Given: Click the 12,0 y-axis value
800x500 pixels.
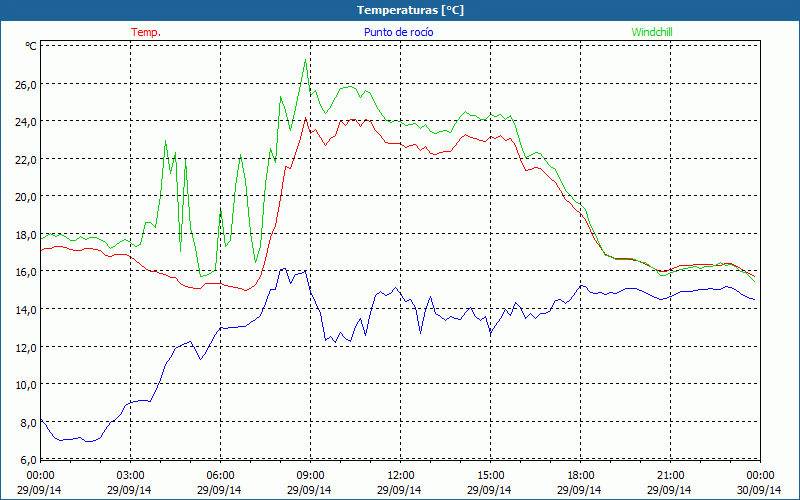Looking at the screenshot, I should coord(26,347).
